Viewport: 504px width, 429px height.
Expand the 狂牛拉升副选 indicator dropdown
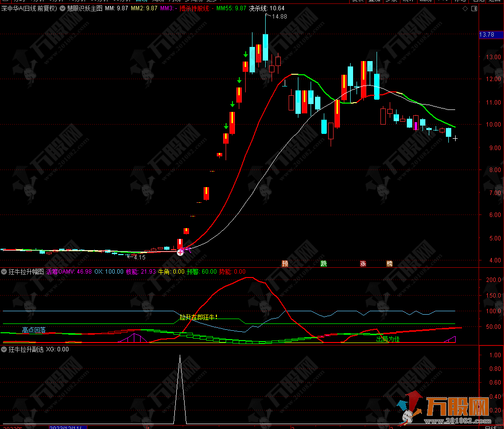tap(4, 349)
